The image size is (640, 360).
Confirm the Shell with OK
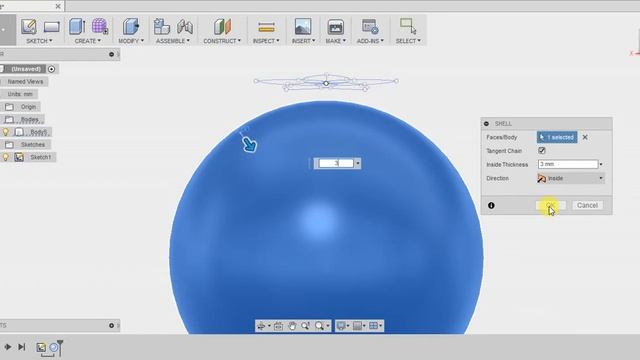point(551,205)
